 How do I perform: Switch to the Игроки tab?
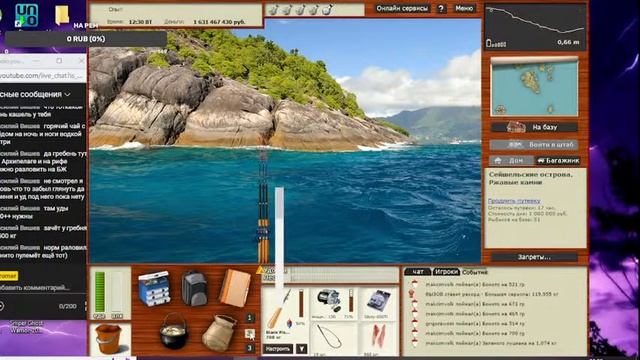point(446,272)
